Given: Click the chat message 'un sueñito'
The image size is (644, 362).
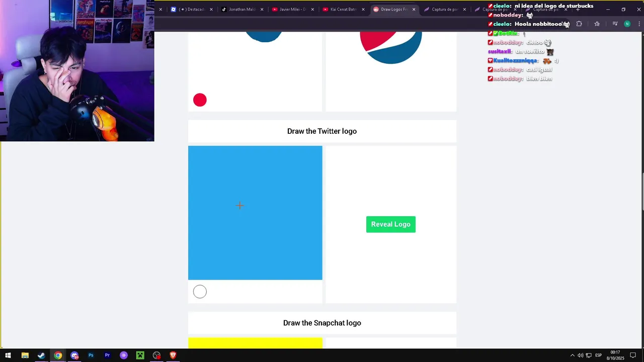Looking at the screenshot, I should (529, 51).
